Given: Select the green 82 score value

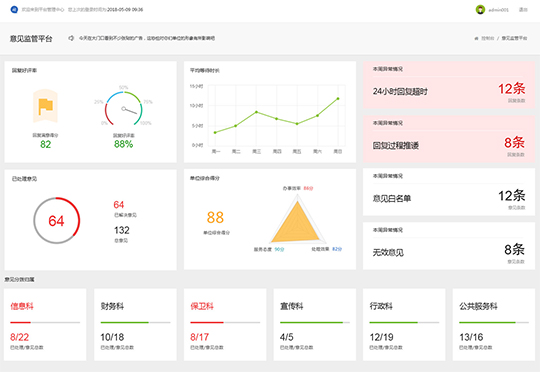Looking at the screenshot, I should (x=45, y=144).
